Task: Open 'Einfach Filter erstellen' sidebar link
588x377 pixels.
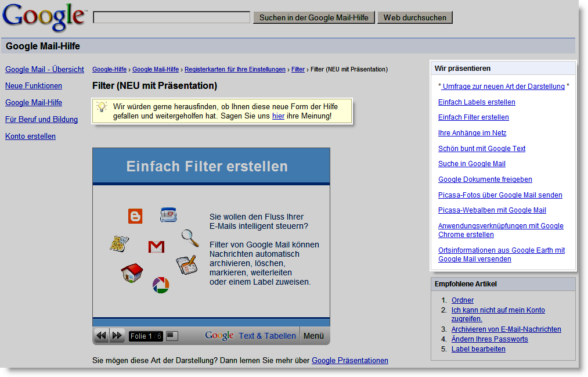Action: pyautogui.click(x=474, y=117)
